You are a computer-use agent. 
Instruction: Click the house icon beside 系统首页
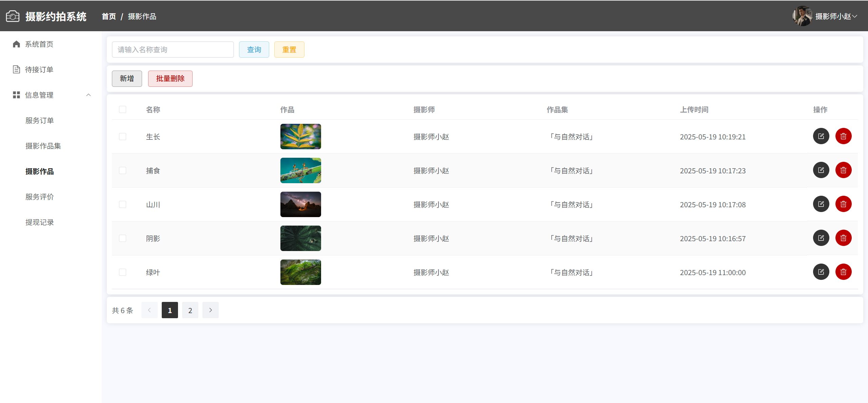click(x=16, y=44)
